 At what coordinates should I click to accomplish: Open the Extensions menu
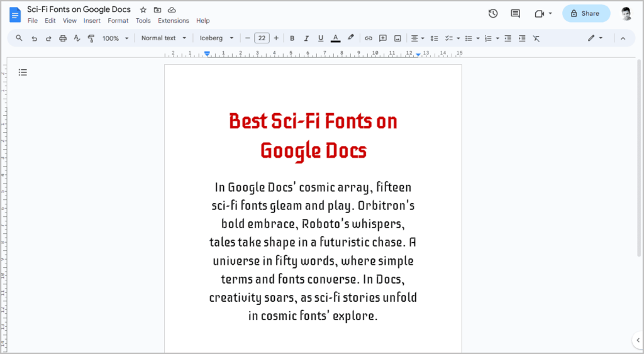174,21
